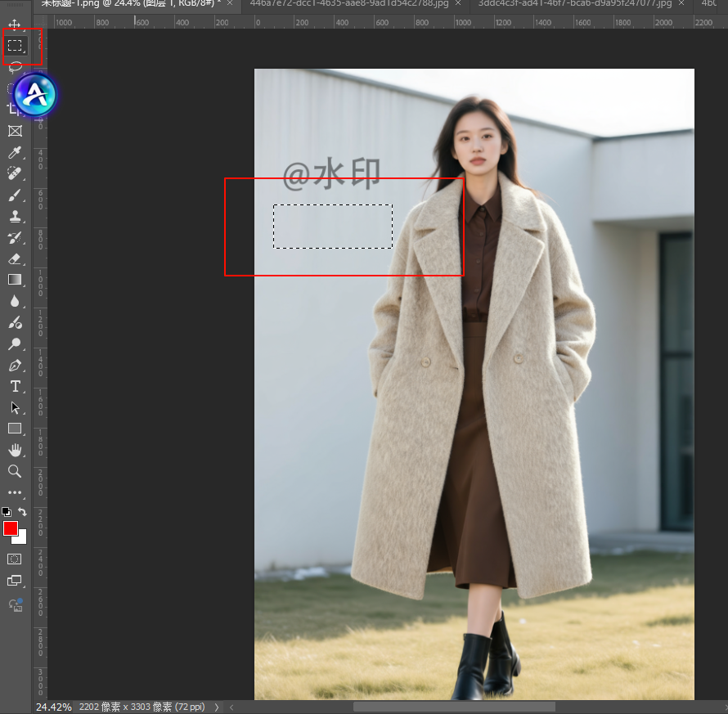Switch to the 446a7e72 jpg document tab
Viewport: 728px width, 714px height.
[349, 4]
